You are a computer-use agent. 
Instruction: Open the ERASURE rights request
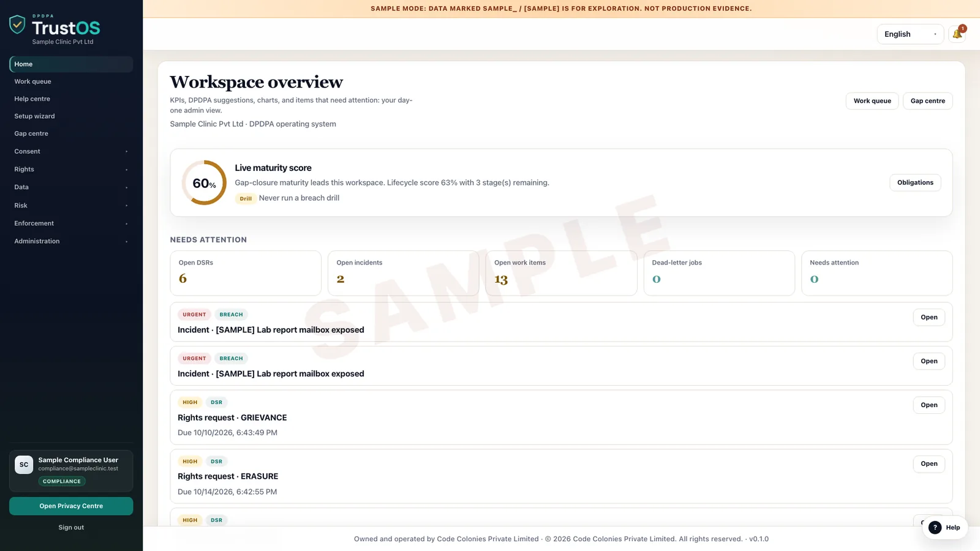click(929, 463)
